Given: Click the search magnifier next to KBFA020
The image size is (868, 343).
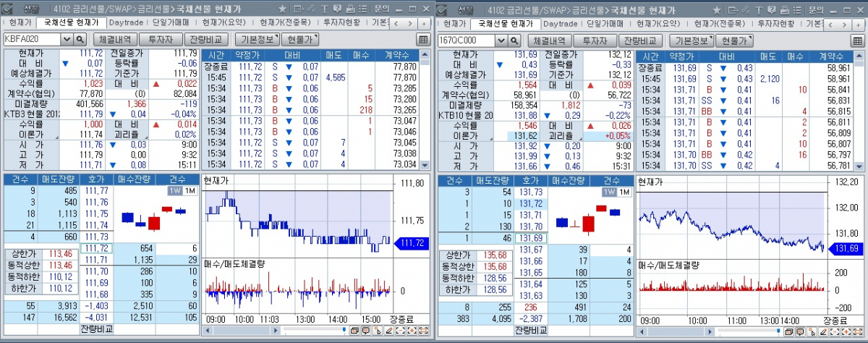Looking at the screenshot, I should pos(80,40).
